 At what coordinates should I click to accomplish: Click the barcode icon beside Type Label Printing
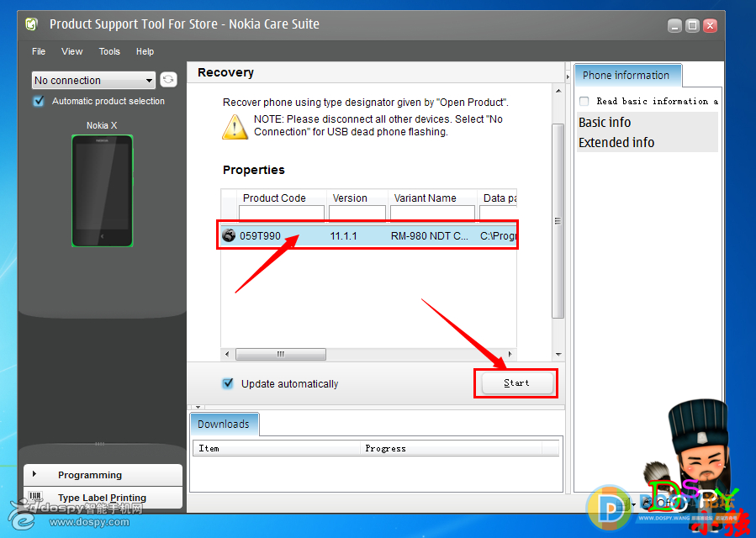pyautogui.click(x=35, y=497)
